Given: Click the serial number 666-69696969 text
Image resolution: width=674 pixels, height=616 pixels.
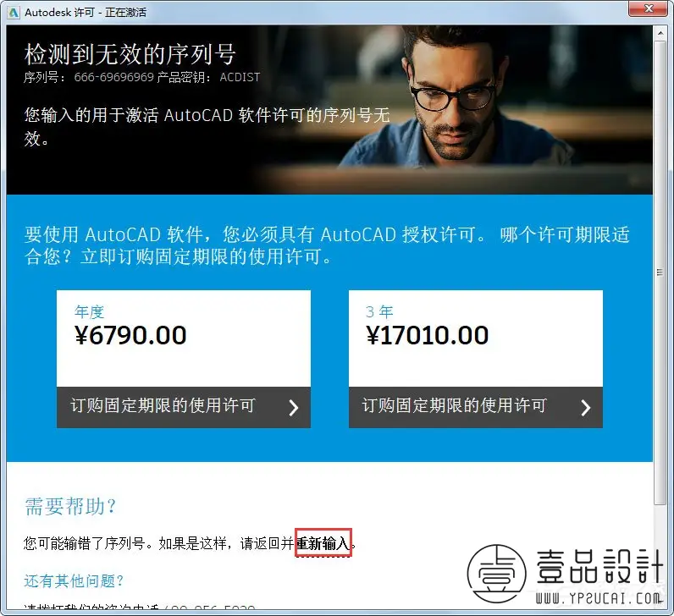Looking at the screenshot, I should tap(114, 77).
